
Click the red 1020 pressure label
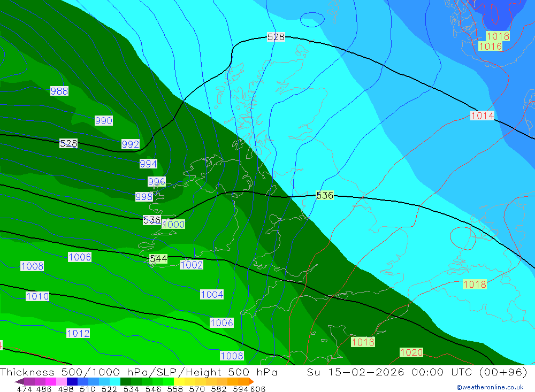click(411, 352)
